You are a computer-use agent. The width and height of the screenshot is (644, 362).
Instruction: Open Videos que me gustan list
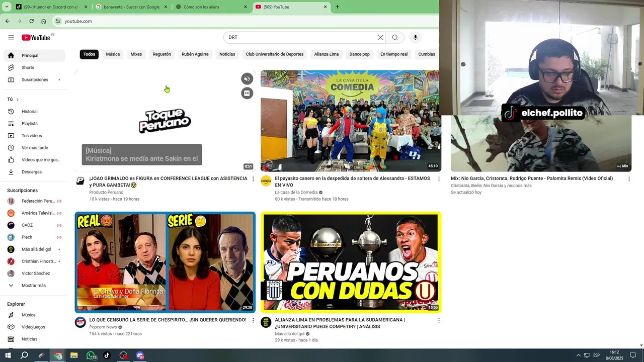34,160
